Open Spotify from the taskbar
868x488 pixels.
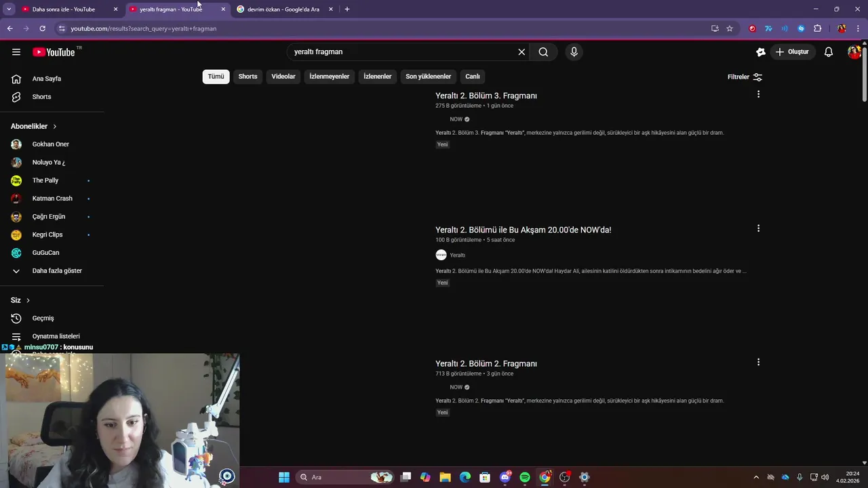click(525, 477)
